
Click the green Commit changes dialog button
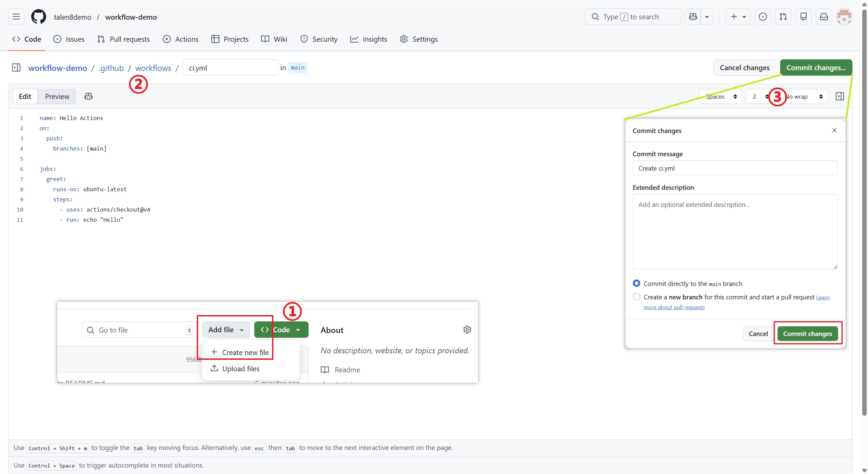click(807, 334)
